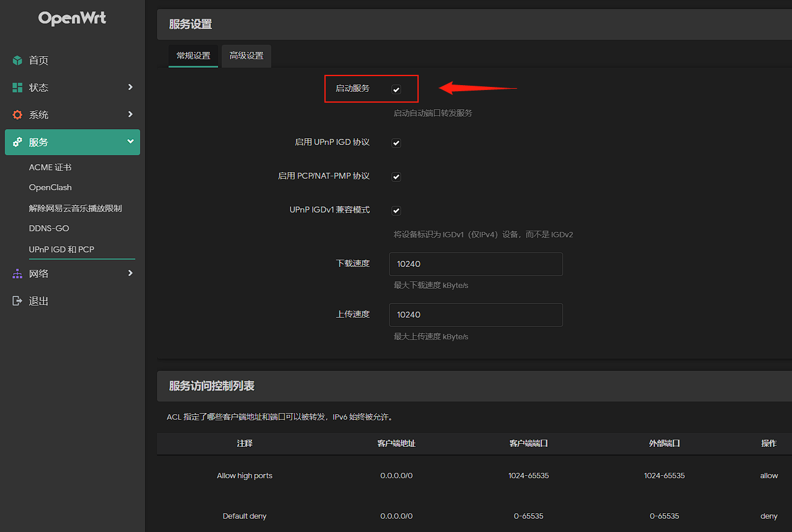Click the 服务访问控制列表 heading
This screenshot has width=792, height=532.
pyautogui.click(x=211, y=386)
